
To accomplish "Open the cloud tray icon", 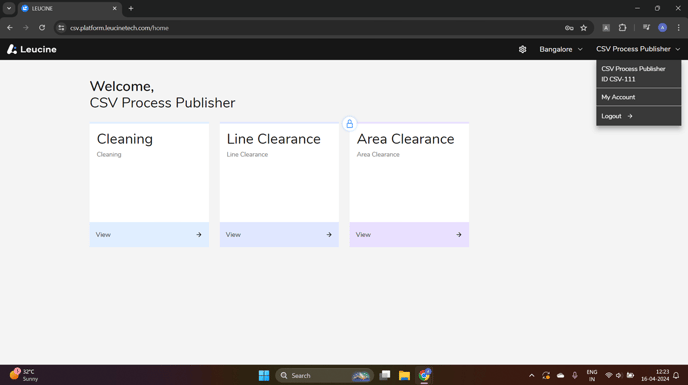I will coord(560,375).
